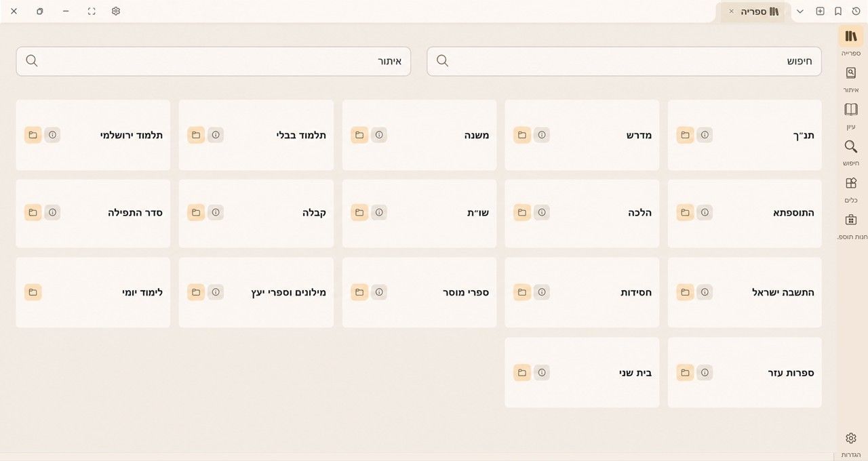The width and height of the screenshot is (868, 461).
Task: Open the folder of the מדרש category
Action: click(522, 135)
